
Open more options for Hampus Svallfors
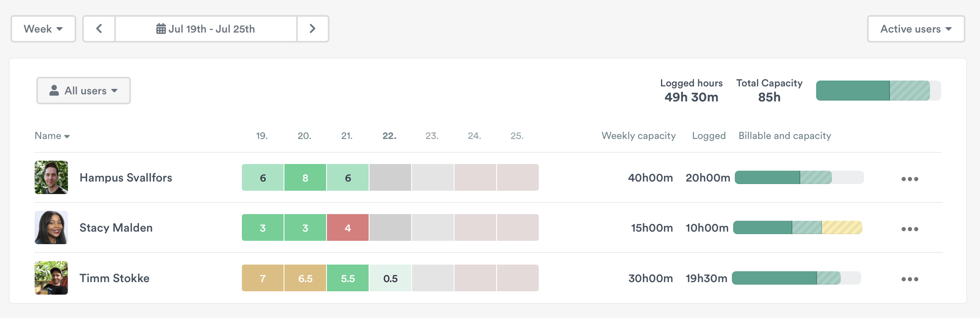(910, 179)
